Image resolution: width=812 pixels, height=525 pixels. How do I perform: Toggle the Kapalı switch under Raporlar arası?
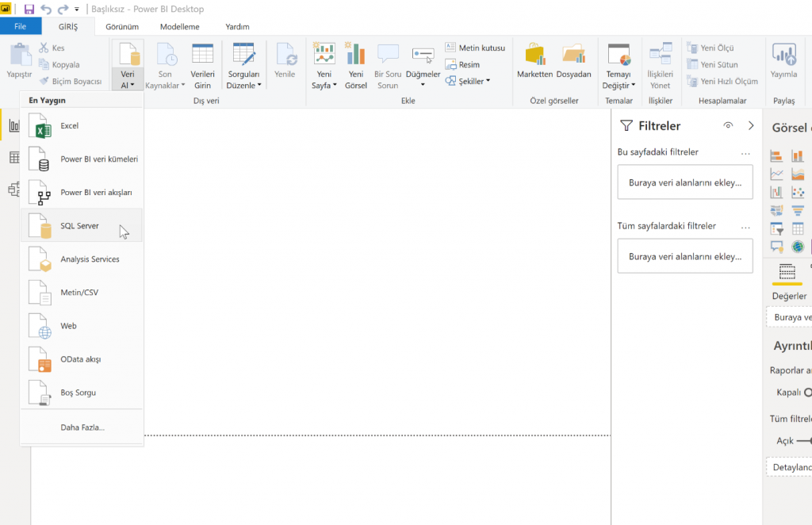pos(808,393)
